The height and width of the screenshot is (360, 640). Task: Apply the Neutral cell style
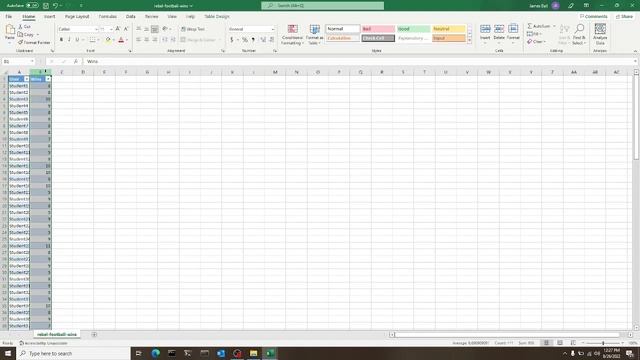(x=449, y=29)
